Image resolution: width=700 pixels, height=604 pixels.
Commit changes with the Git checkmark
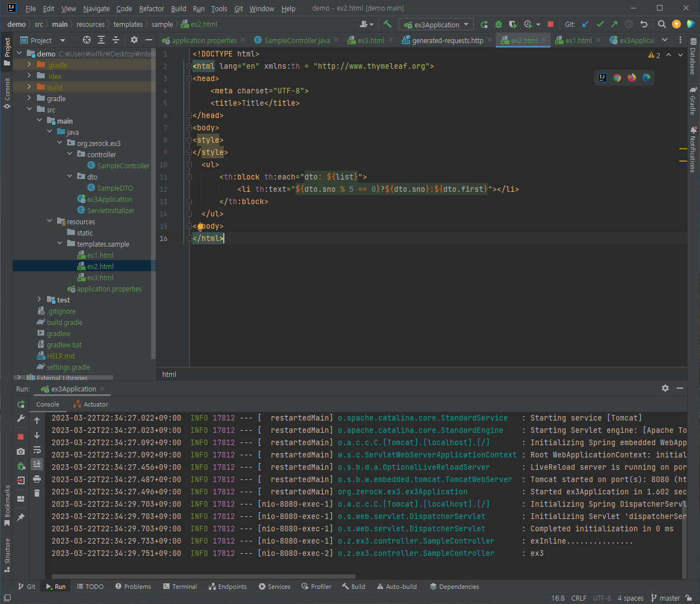coord(600,24)
